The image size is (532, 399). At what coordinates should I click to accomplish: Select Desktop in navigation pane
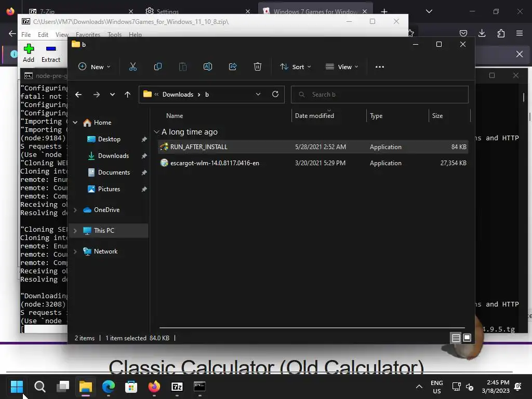(109, 139)
